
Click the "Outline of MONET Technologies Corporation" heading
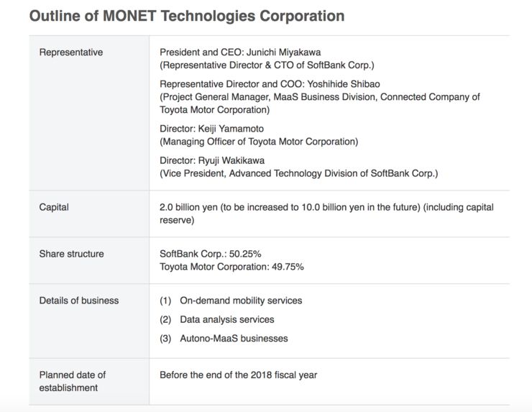pos(186,16)
